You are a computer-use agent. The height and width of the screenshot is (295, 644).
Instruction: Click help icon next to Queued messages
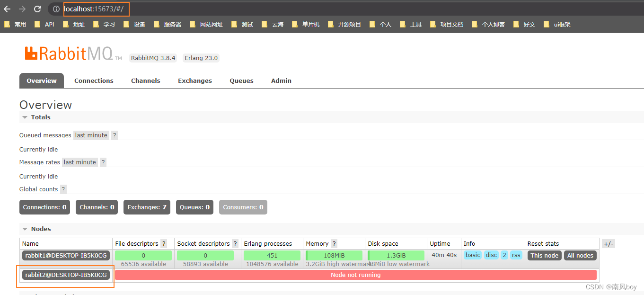click(115, 135)
